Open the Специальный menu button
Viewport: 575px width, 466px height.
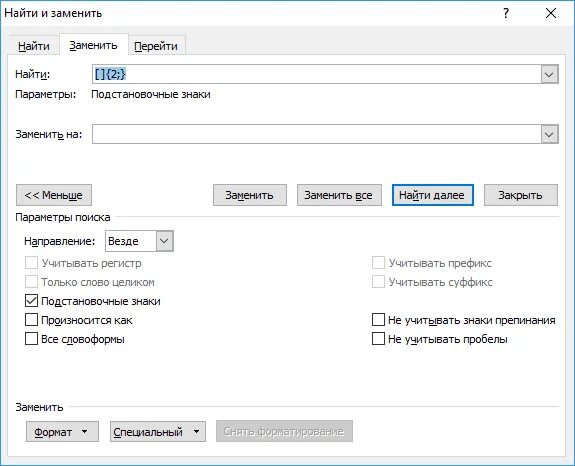(158, 432)
